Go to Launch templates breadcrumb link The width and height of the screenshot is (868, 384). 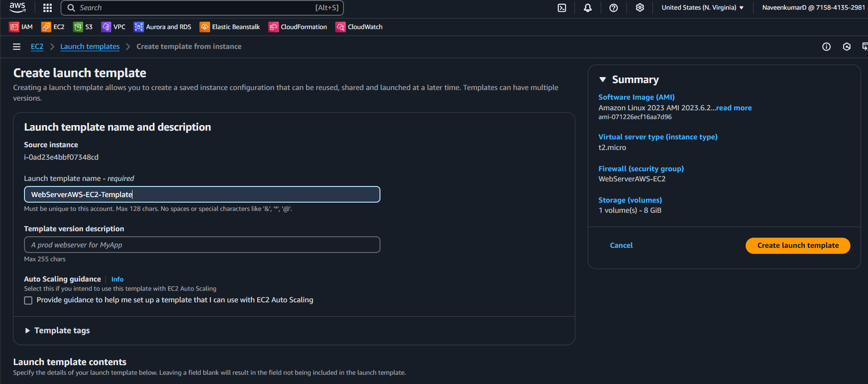[90, 47]
